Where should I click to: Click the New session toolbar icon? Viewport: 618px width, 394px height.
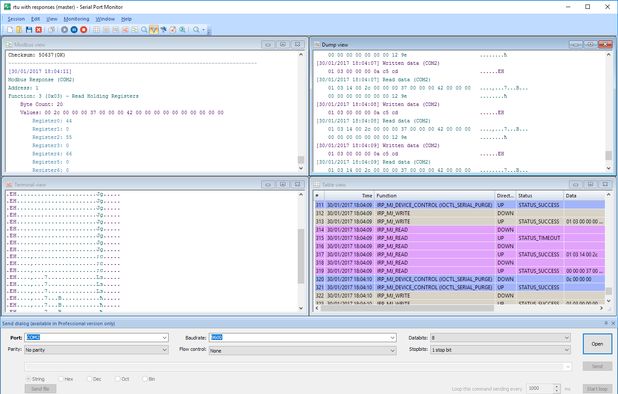click(x=10, y=30)
